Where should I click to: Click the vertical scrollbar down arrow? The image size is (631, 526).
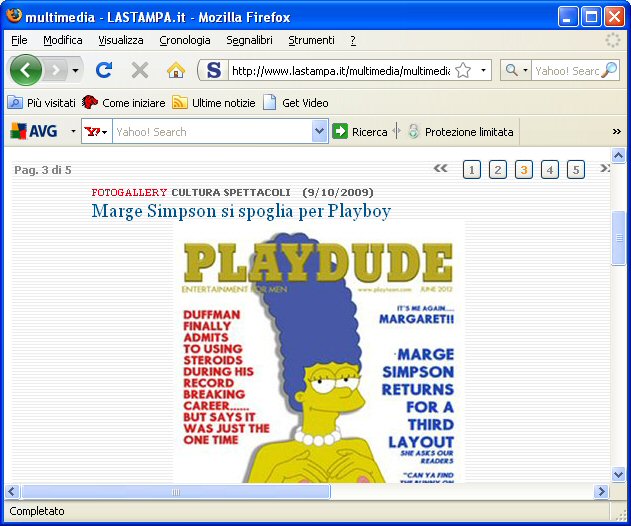click(x=618, y=474)
